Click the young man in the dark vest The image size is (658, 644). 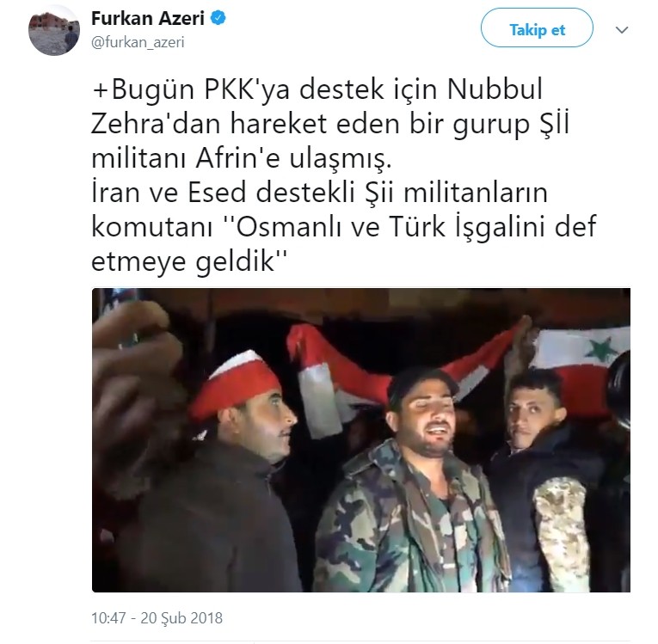[x=554, y=482]
